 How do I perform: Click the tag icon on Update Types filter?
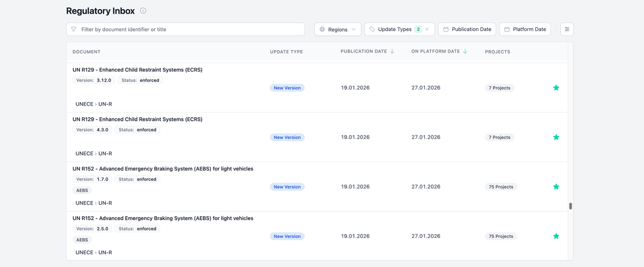[x=372, y=29]
